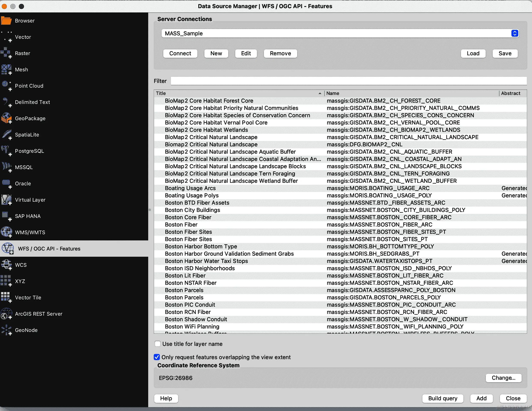Image resolution: width=532 pixels, height=411 pixels.
Task: Click Change... to pick a CRS
Action: (x=503, y=378)
